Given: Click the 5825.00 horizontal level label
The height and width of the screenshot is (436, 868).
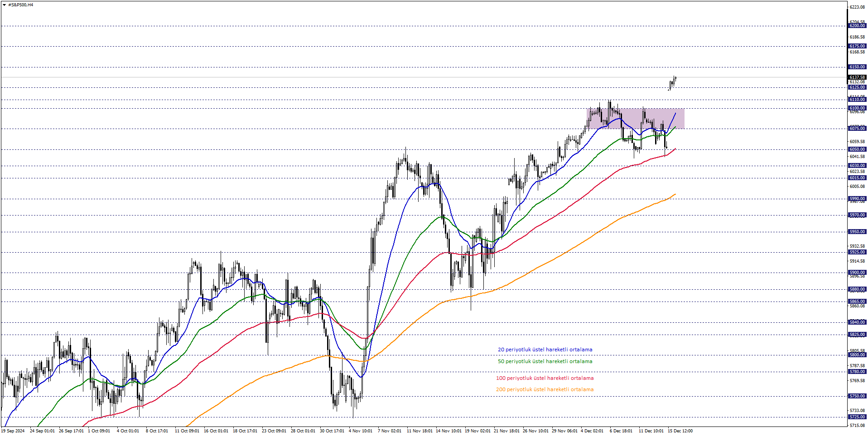Looking at the screenshot, I should click(x=857, y=335).
